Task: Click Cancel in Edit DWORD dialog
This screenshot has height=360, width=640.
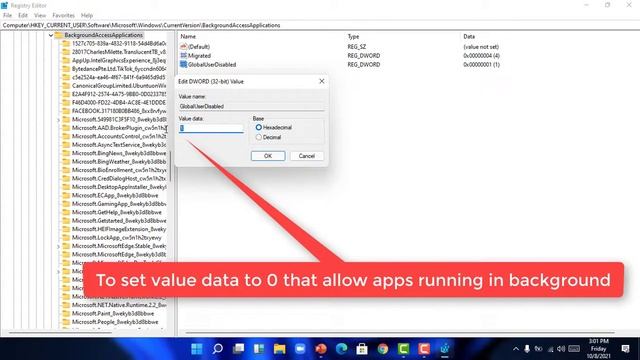Action: [307, 156]
